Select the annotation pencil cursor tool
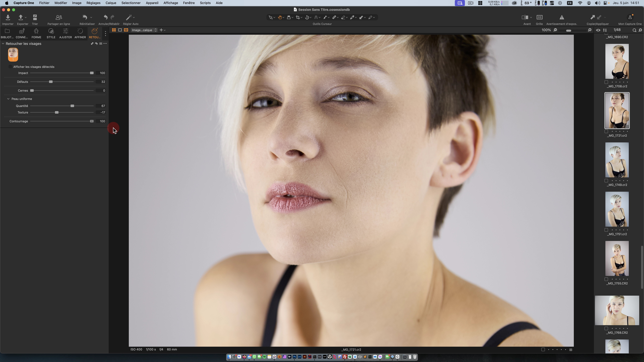Viewport: 644px width, 362px height. [x=370, y=17]
